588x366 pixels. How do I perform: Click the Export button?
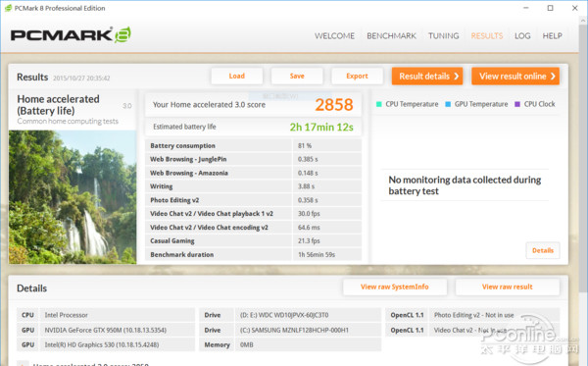[357, 77]
